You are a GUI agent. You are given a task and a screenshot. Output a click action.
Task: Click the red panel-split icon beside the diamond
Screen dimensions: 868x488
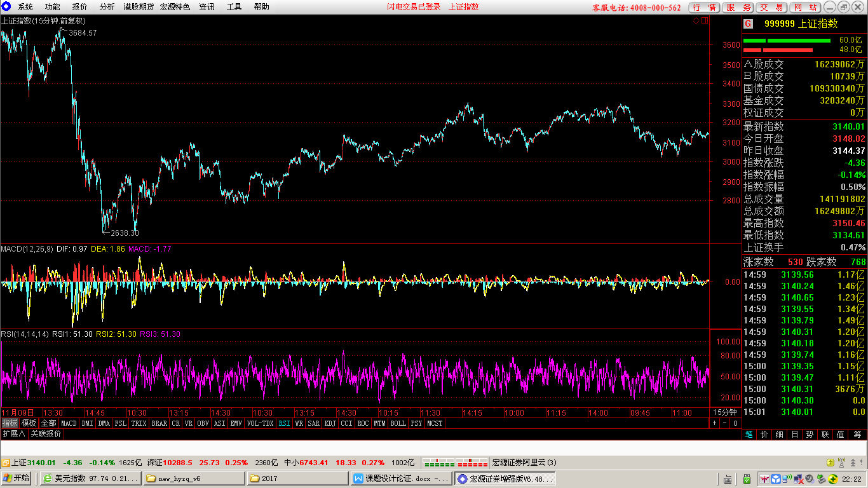tap(703, 20)
